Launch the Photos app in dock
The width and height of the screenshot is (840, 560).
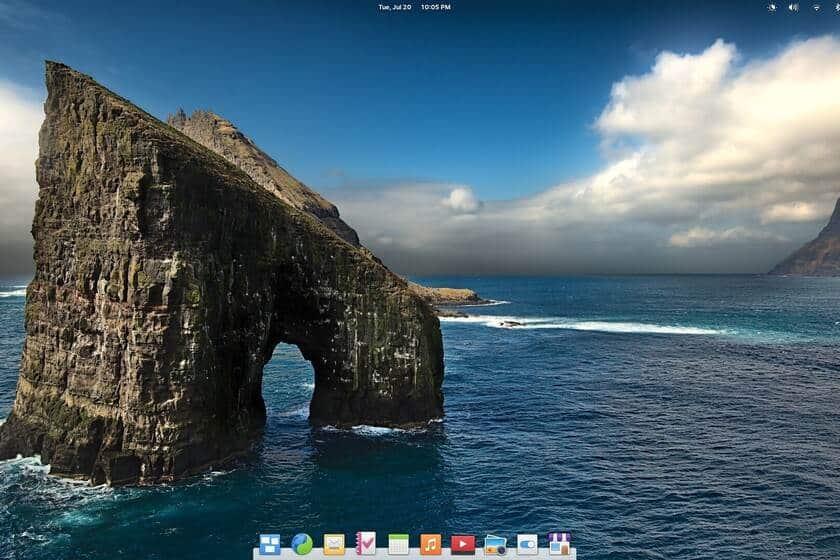pyautogui.click(x=495, y=544)
